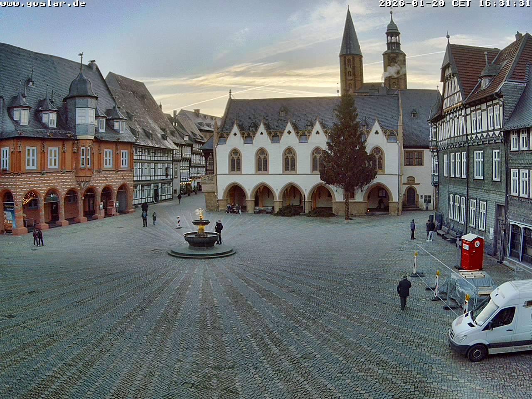Click the people seated under the town hall arcade
This screenshot has height=399, width=532.
(x=233, y=208)
